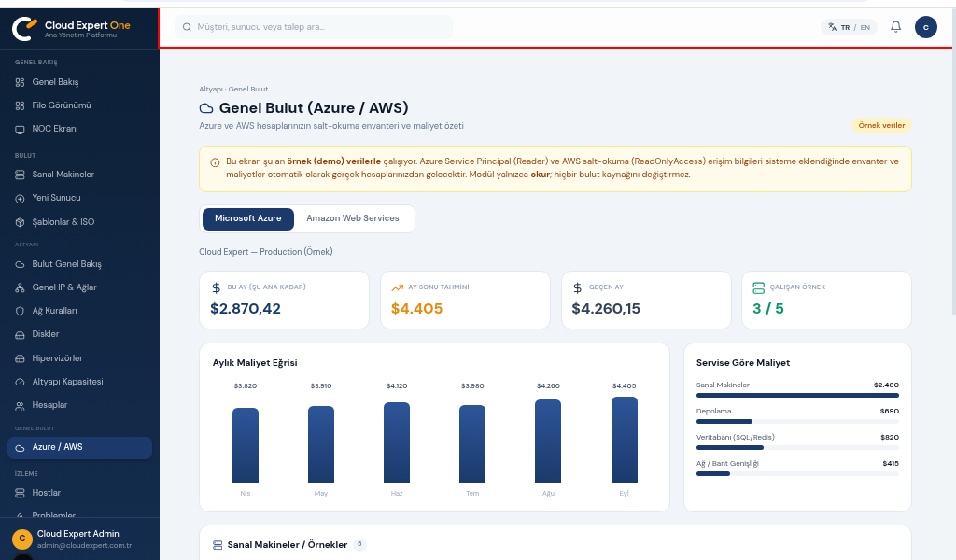Click the $4.260,15 value
This screenshot has height=560, width=956.
[606, 309]
